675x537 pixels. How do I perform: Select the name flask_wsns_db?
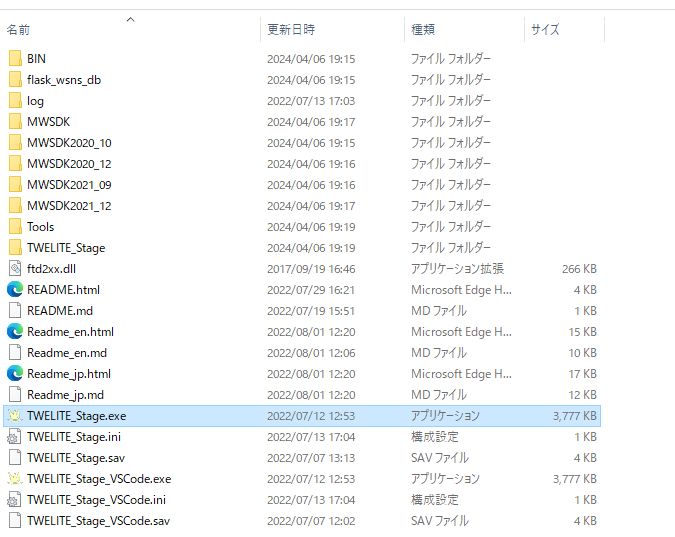pos(64,80)
